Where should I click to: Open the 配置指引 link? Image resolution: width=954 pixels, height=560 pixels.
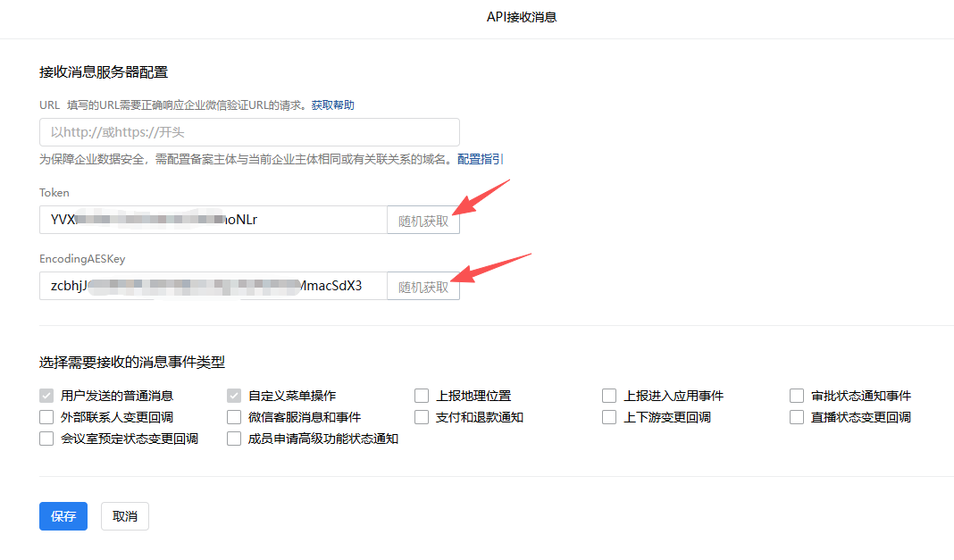(480, 159)
